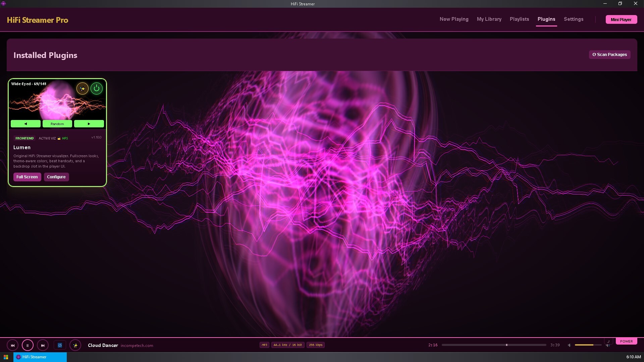Screen dimensions: 644x362
Task: Select the Plugins tab
Action: [x=546, y=19]
